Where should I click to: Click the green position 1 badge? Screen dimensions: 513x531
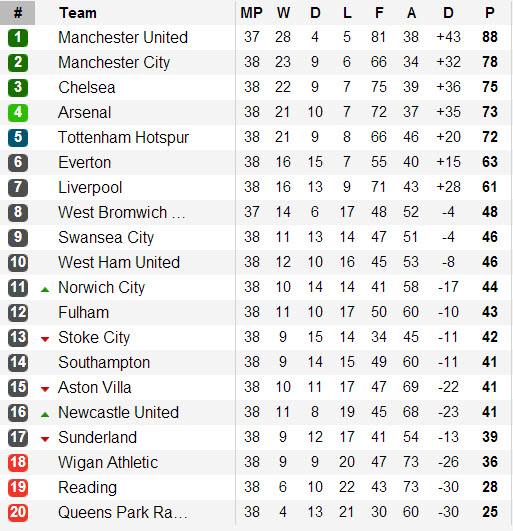(18, 38)
